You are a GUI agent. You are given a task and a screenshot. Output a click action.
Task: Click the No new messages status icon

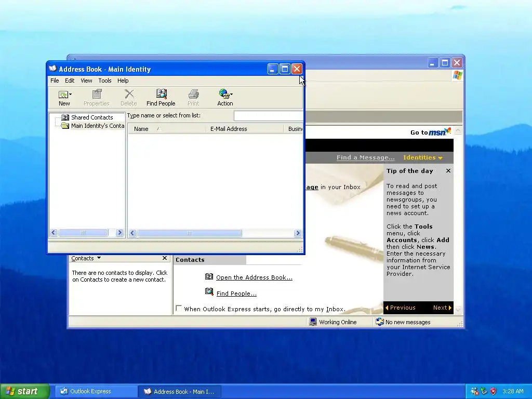point(380,322)
